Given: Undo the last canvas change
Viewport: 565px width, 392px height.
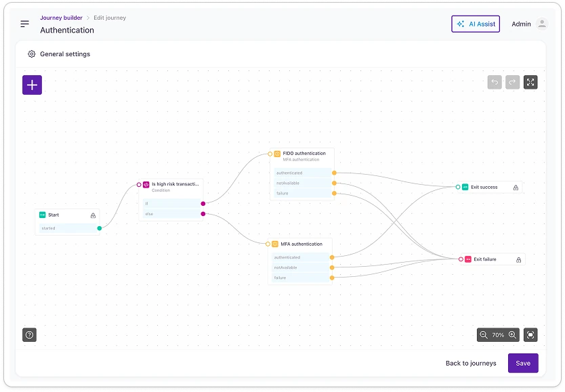Looking at the screenshot, I should click(x=495, y=82).
